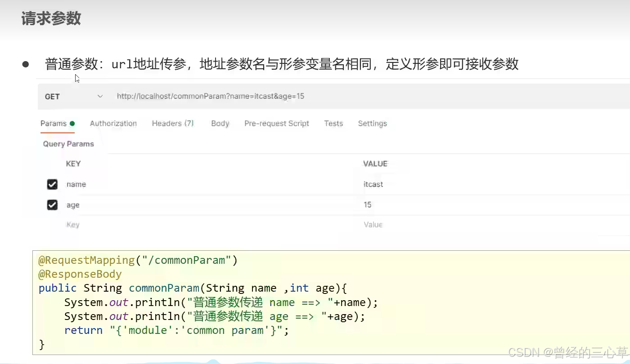Click the @RequestMapping annotation line
Screen dimensions: 630x364
(138, 260)
